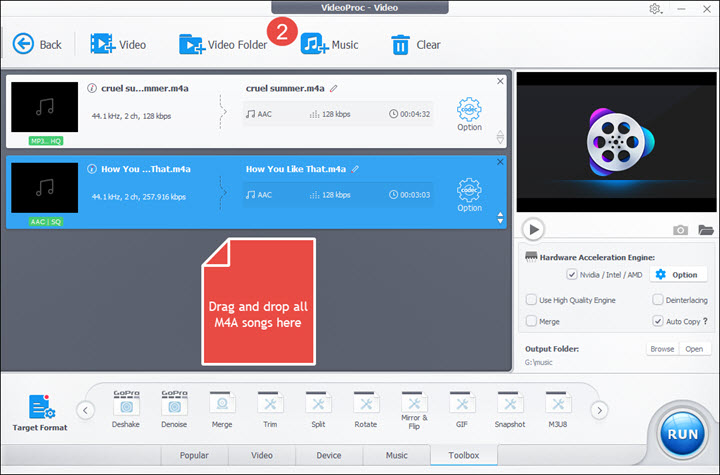The width and height of the screenshot is (720, 475).
Task: Show info for How You ...That.m4a source file
Action: 92,169
